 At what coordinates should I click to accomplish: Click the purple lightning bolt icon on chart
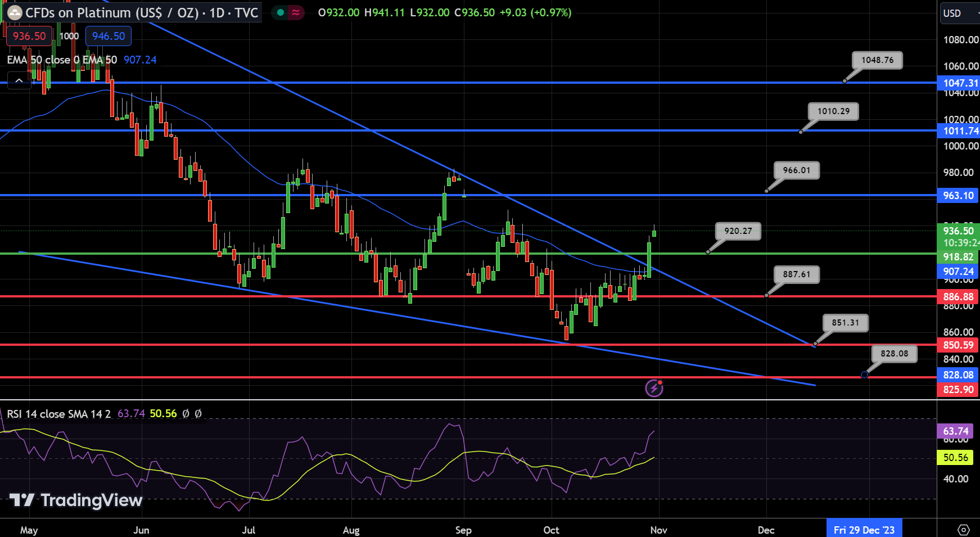click(x=653, y=387)
